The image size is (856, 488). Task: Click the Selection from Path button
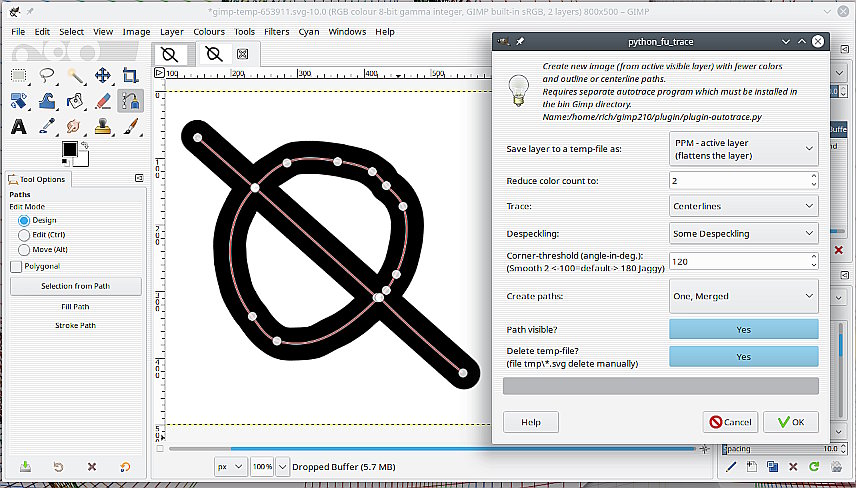(x=76, y=286)
